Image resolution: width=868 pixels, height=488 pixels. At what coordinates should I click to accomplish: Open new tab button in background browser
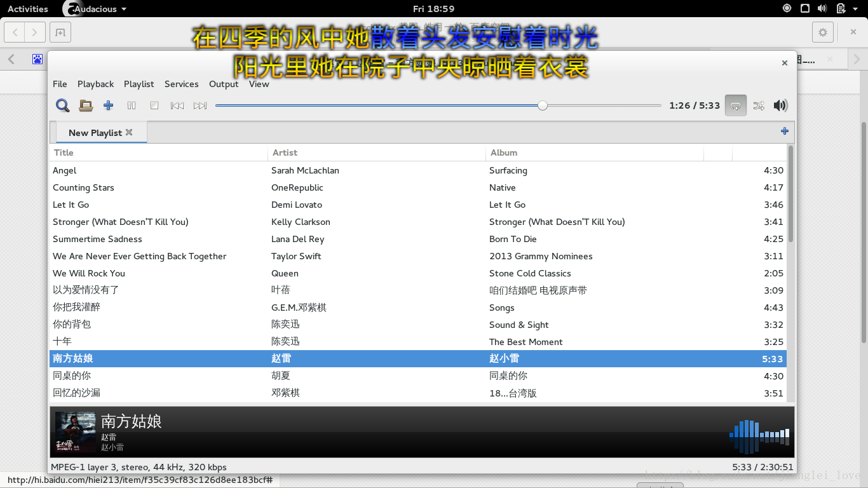[60, 32]
